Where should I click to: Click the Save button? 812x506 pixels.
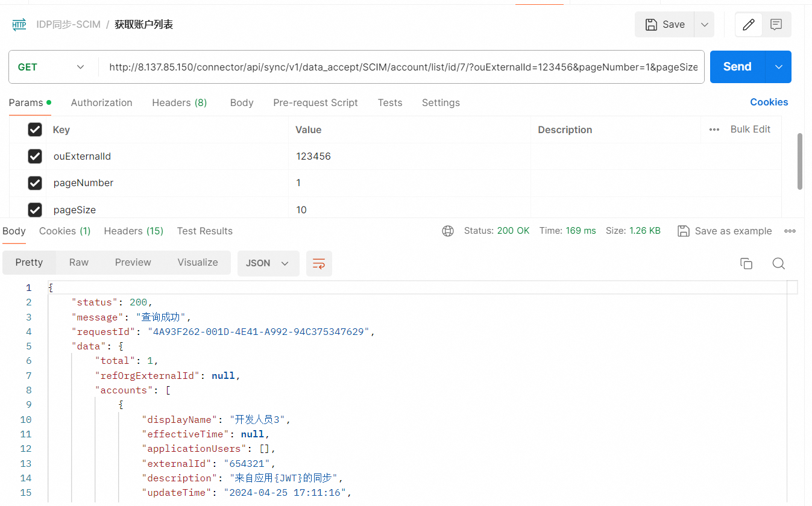(665, 25)
